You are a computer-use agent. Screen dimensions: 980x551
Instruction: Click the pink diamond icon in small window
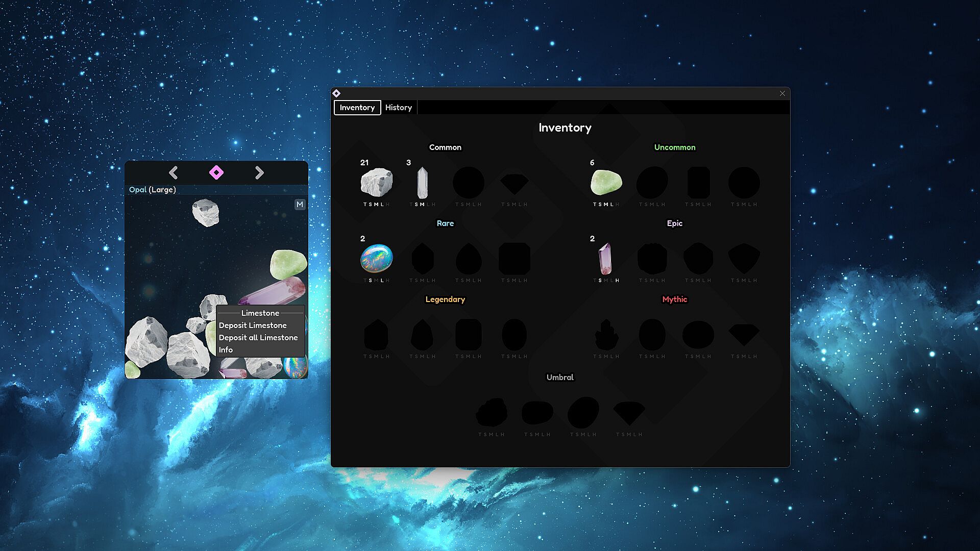coord(216,172)
